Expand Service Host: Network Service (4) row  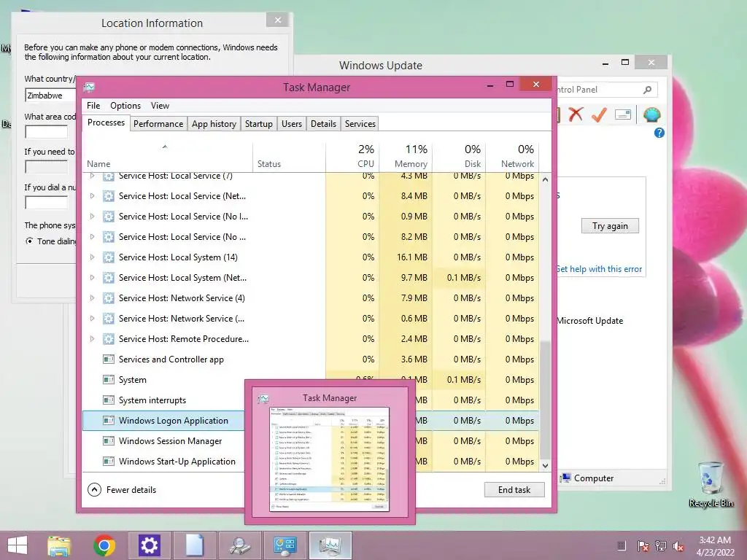pos(93,298)
